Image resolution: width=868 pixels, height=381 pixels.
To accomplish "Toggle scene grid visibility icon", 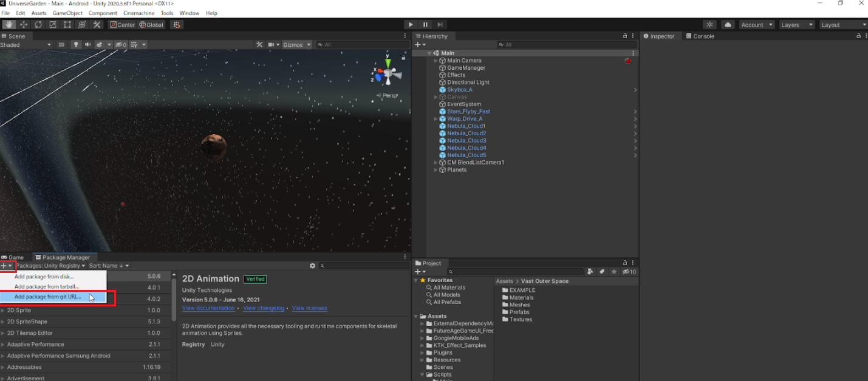I will (134, 45).
